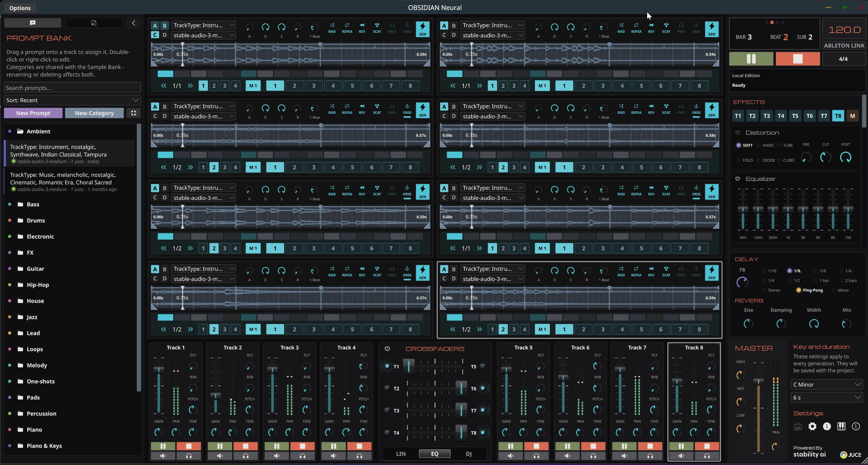Viewport: 868px width, 465px height.
Task: Click SCAT icon in the highlighted Track 8 panel
Action: (x=666, y=272)
